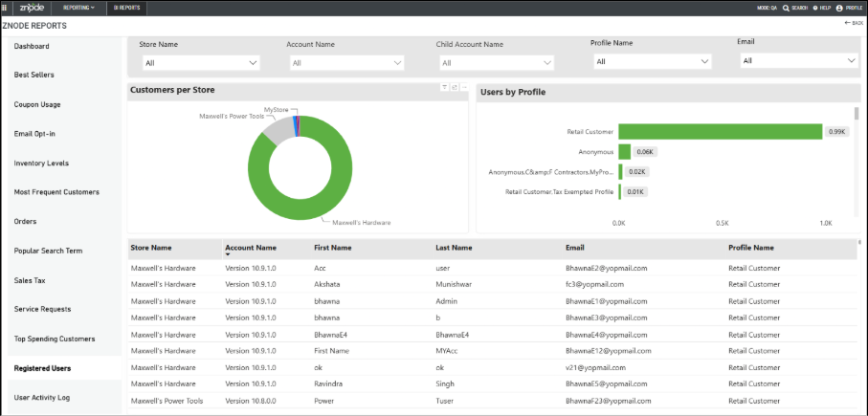Click the filter icon on Customers per Store
The image size is (868, 416).
pos(444,87)
